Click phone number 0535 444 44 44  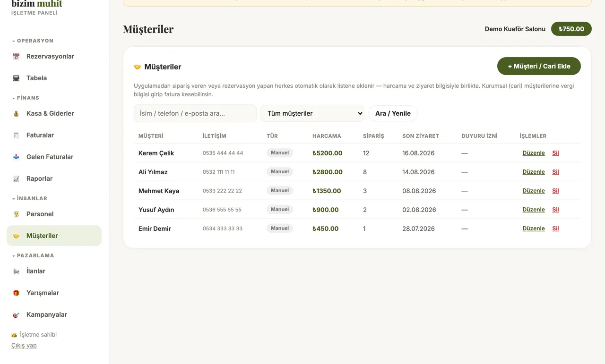tap(223, 153)
